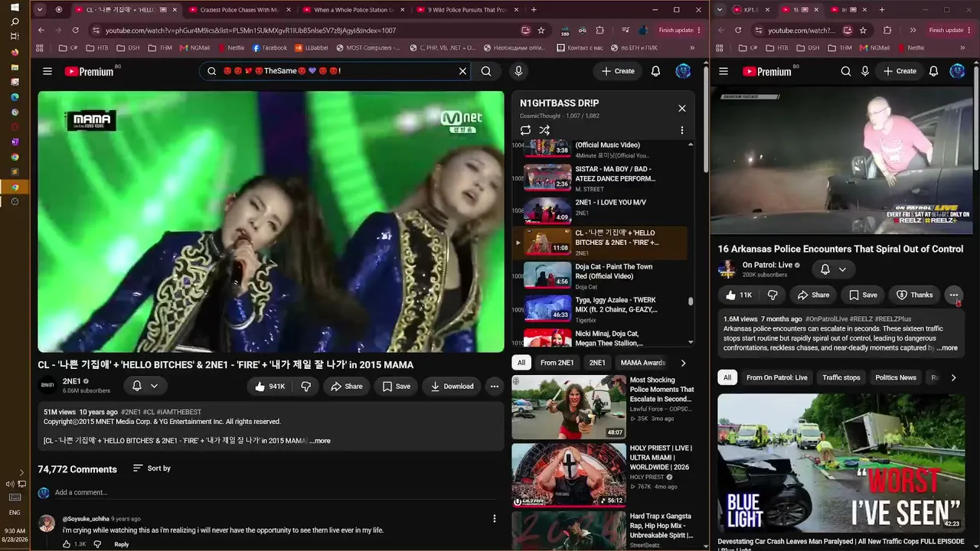Run the search with the magnifier button
980x551 pixels.
tap(486, 71)
